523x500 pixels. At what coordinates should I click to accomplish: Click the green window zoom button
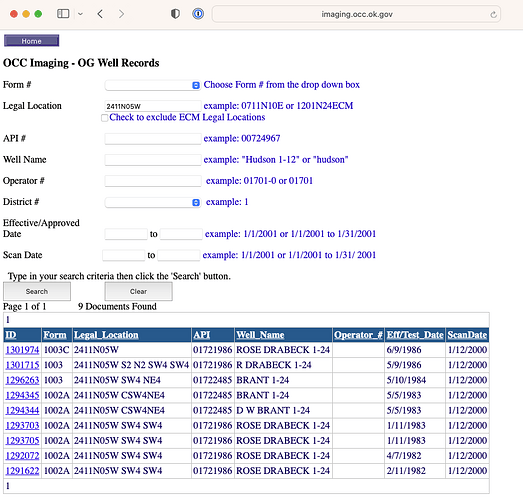tap(38, 14)
